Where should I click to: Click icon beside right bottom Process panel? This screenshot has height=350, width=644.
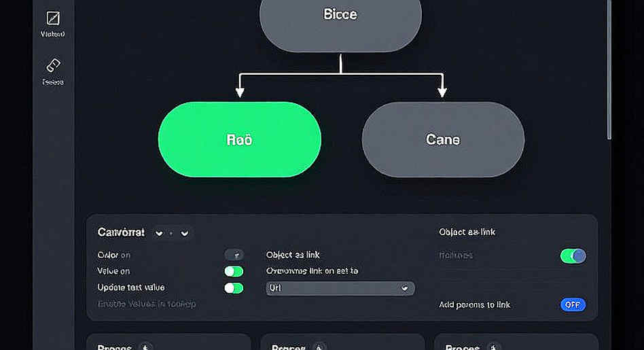493,347
